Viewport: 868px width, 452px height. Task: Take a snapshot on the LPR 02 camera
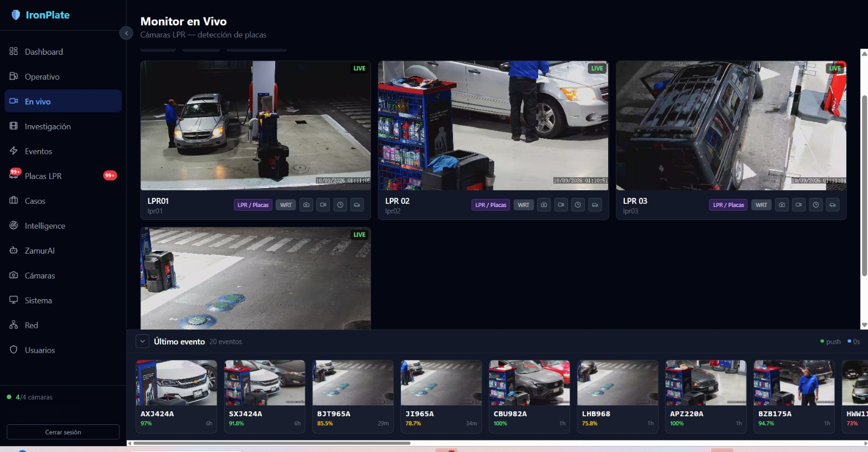tap(544, 205)
